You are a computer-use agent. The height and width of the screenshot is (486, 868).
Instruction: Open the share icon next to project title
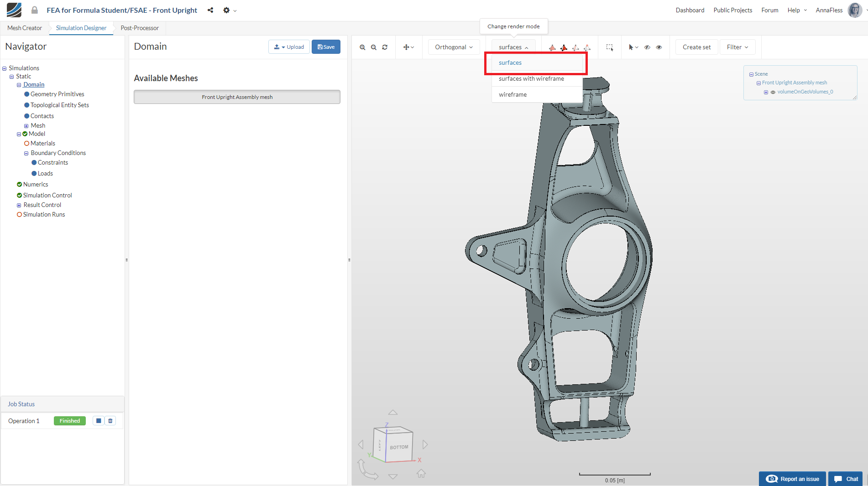click(210, 10)
